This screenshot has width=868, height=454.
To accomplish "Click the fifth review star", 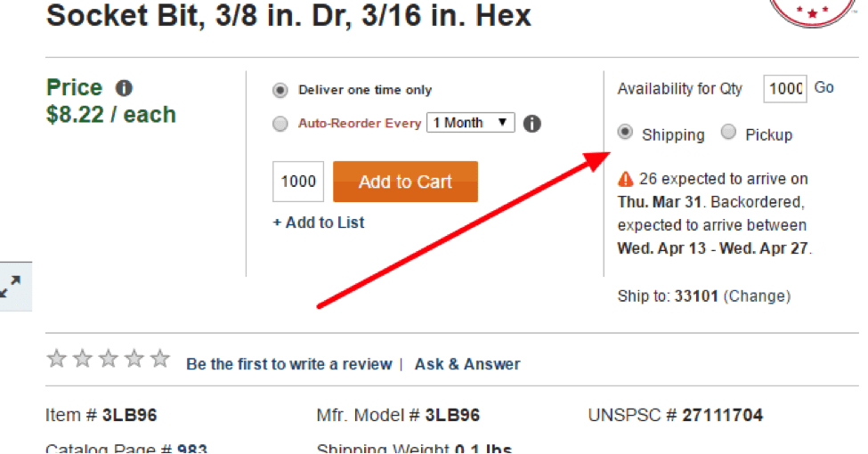I will click(160, 359).
